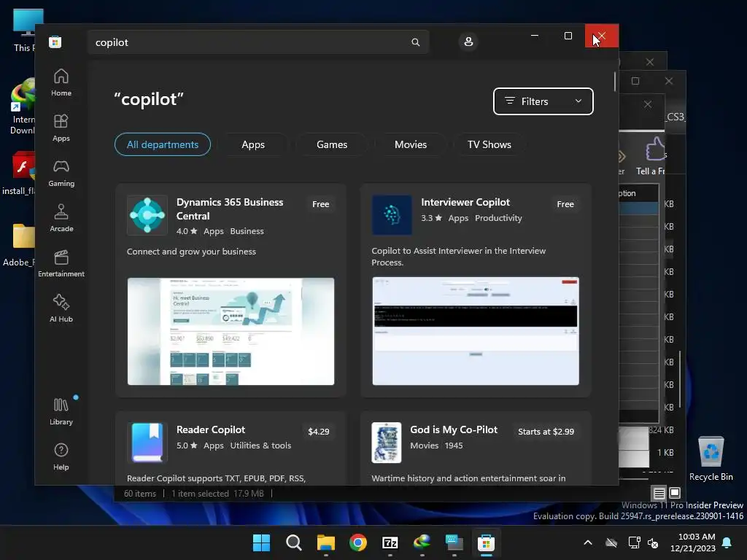Click the Interviewer Copilot title

point(465,202)
